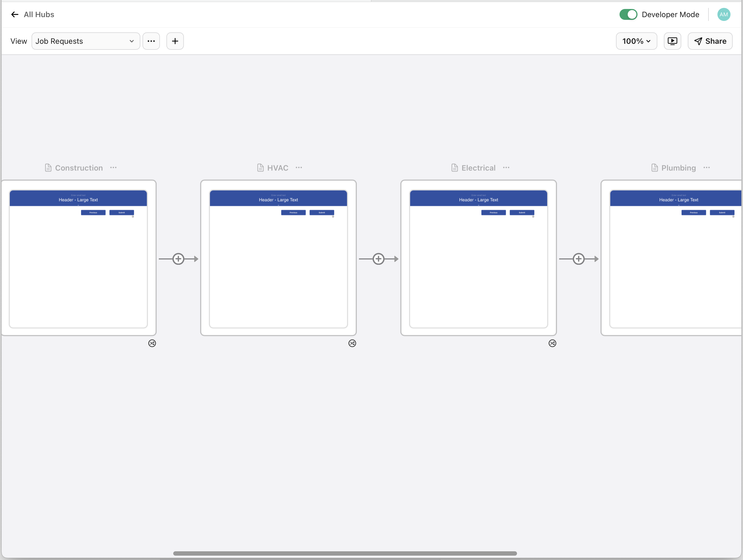Add a step between Construction and HVAC
This screenshot has width=743, height=560.
tap(178, 259)
